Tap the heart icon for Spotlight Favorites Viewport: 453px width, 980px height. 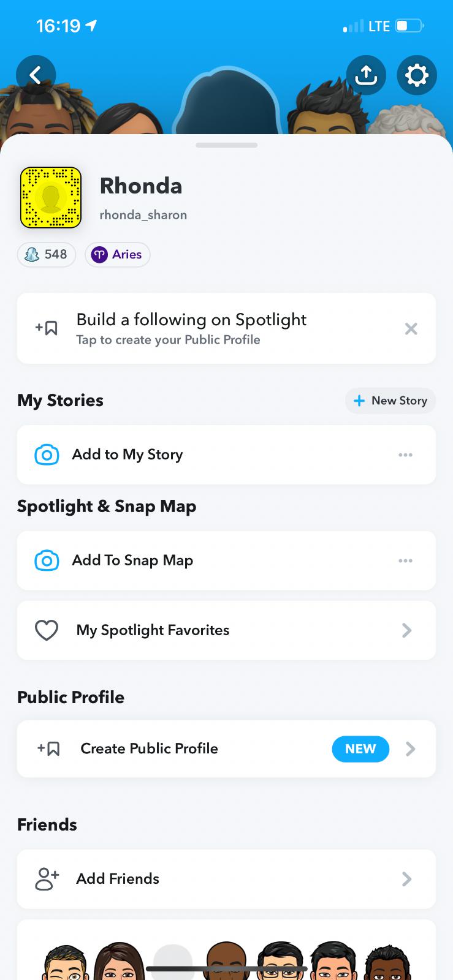47,630
